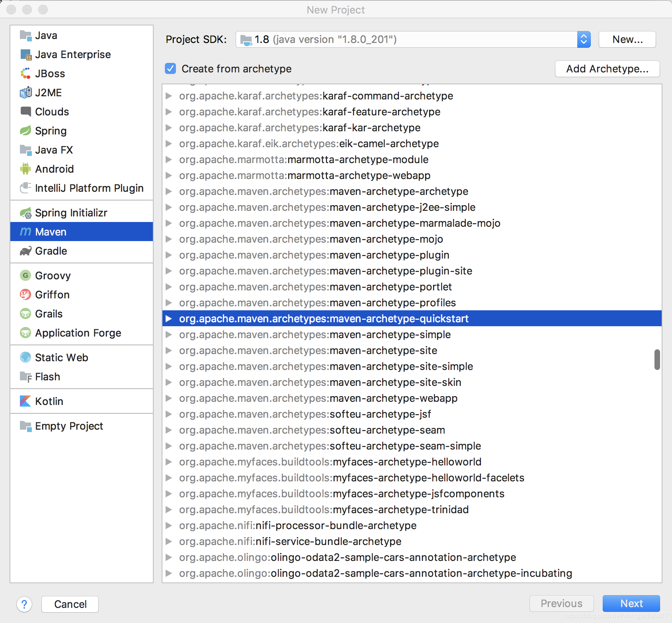Expand maven-archetype-quickstart node
672x623 pixels.
[x=169, y=319]
